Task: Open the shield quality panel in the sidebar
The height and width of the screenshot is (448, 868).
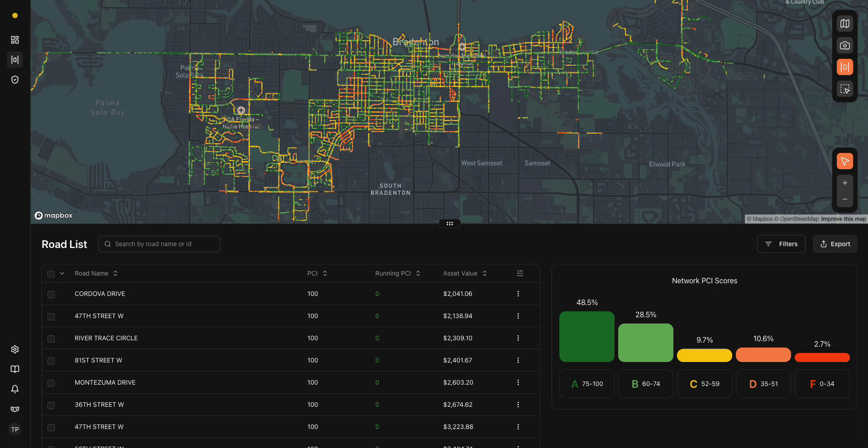Action: pyautogui.click(x=14, y=79)
